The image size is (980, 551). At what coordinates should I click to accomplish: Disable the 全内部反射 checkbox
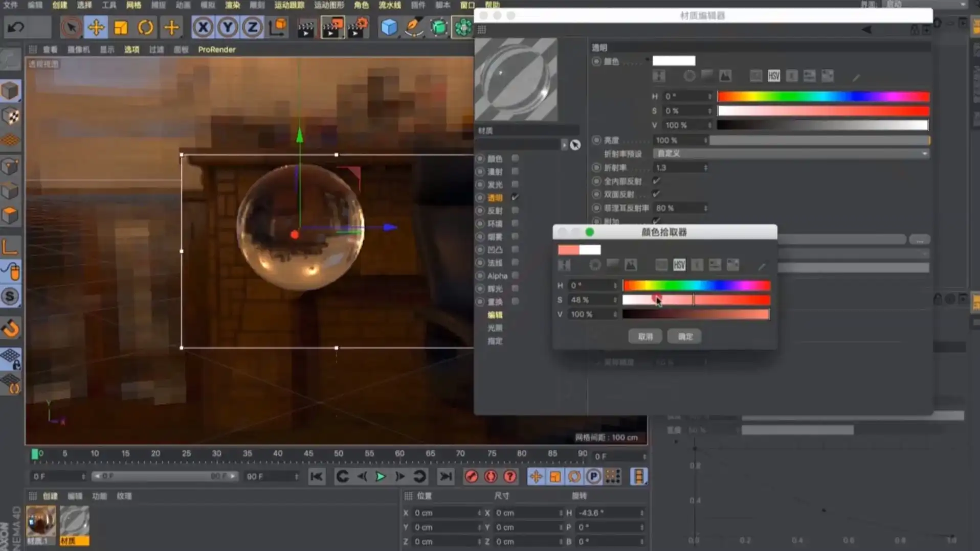tap(656, 180)
